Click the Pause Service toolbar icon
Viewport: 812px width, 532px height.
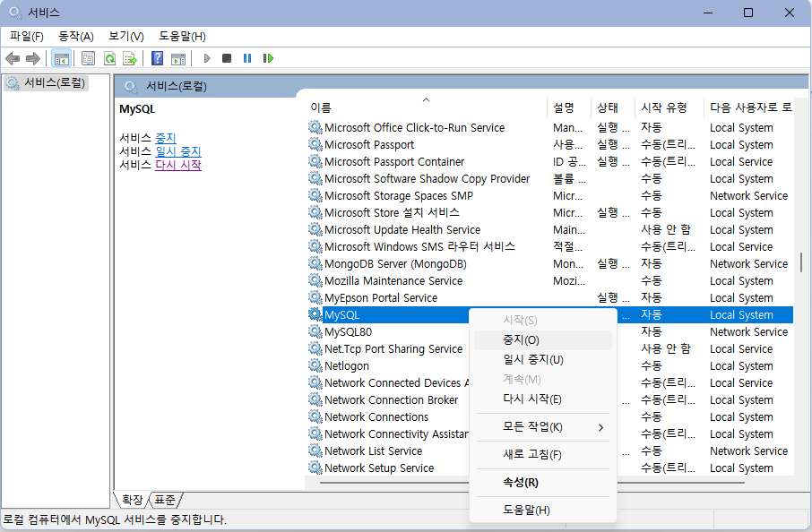[x=247, y=58]
